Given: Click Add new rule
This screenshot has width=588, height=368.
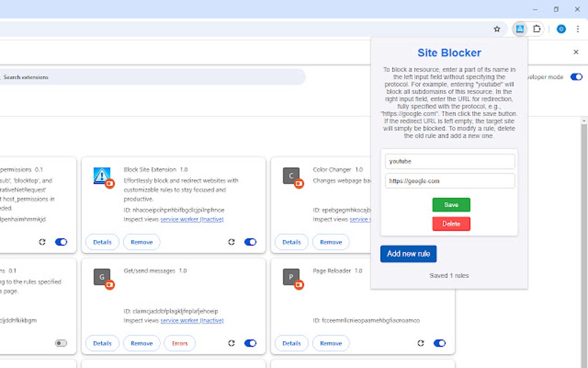Looking at the screenshot, I should 408,254.
